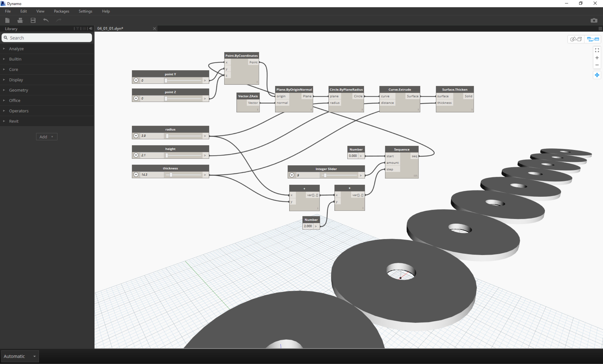This screenshot has height=364, width=603.
Task: Expand radius slider settings chevron
Action: point(136,136)
